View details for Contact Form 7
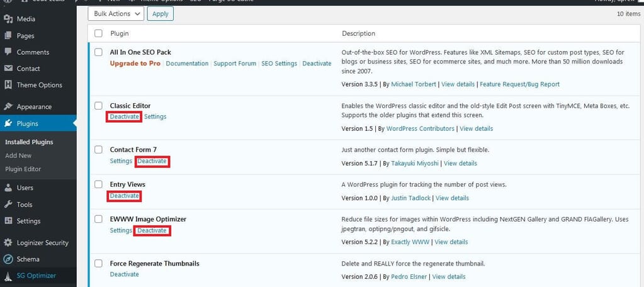The width and height of the screenshot is (644, 287). click(x=460, y=164)
